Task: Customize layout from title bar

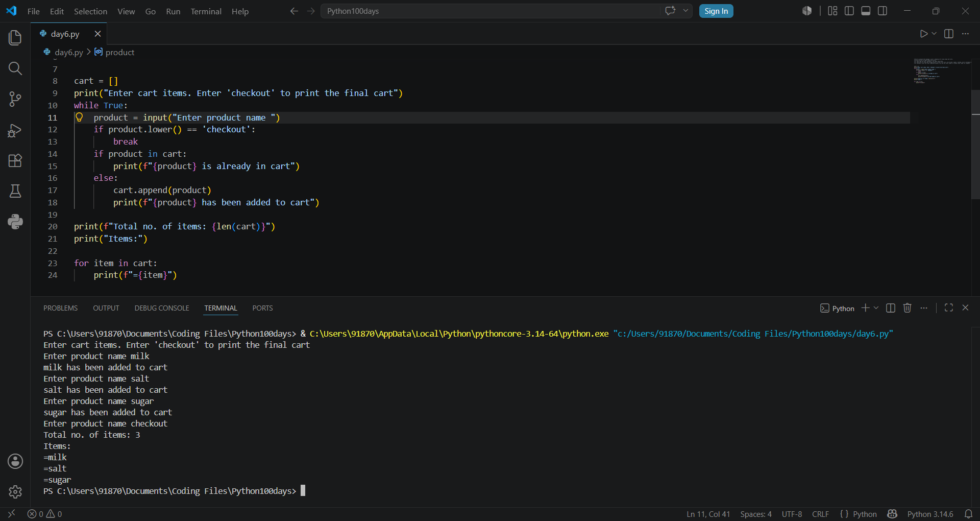Action: click(832, 11)
